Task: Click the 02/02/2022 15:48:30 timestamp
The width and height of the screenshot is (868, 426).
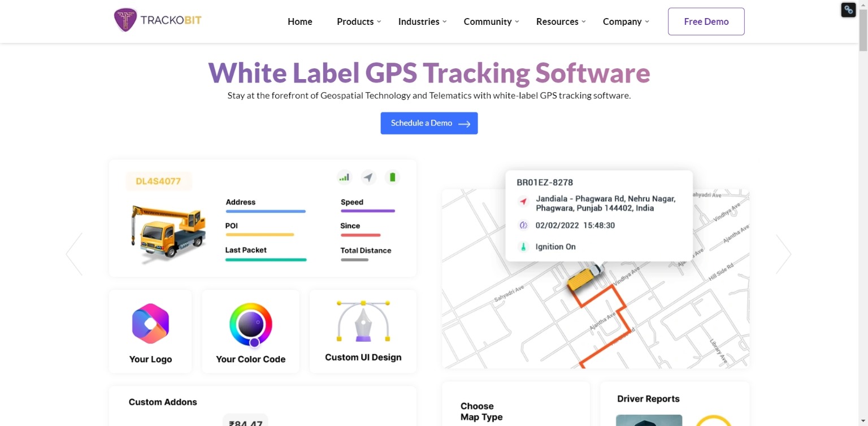Action: pyautogui.click(x=575, y=225)
